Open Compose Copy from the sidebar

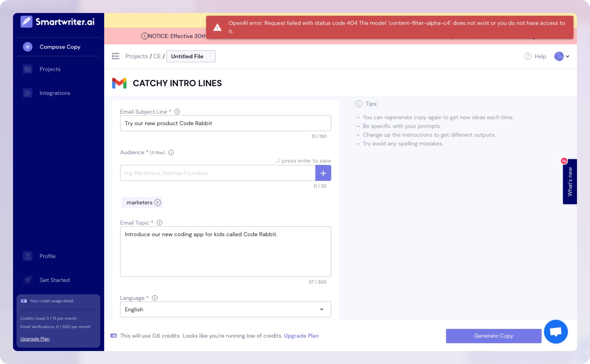pos(60,47)
